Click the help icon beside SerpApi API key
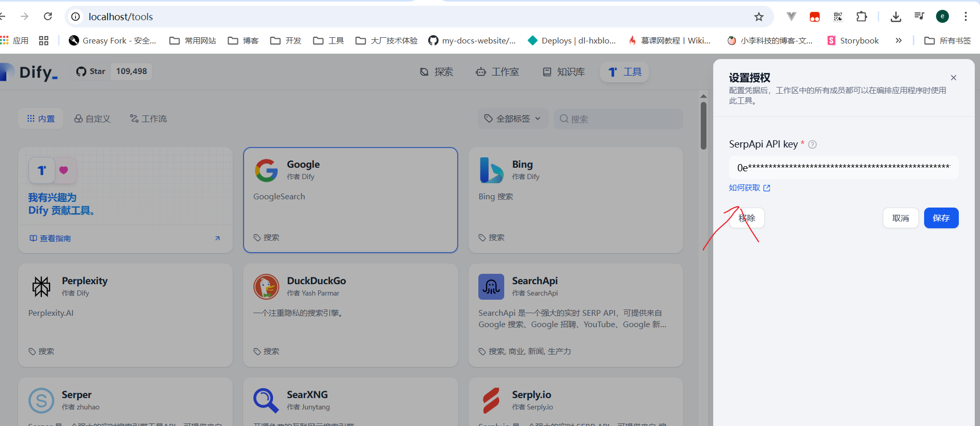980x426 pixels. tap(812, 144)
